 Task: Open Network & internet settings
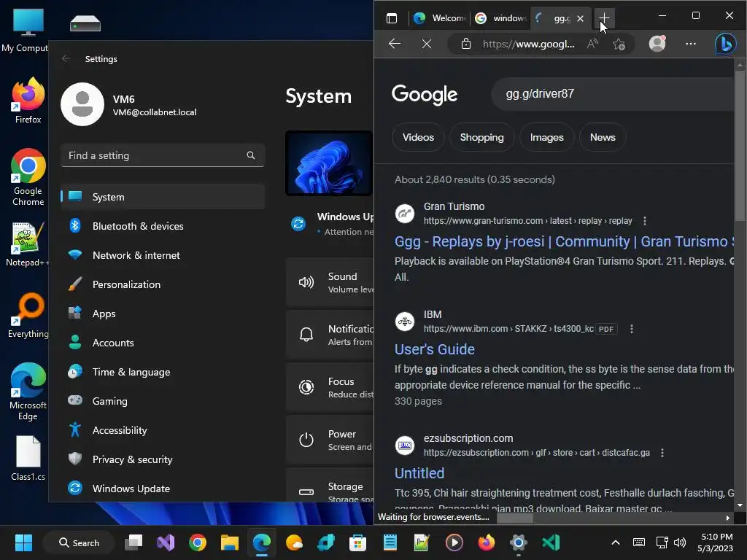coord(163,255)
